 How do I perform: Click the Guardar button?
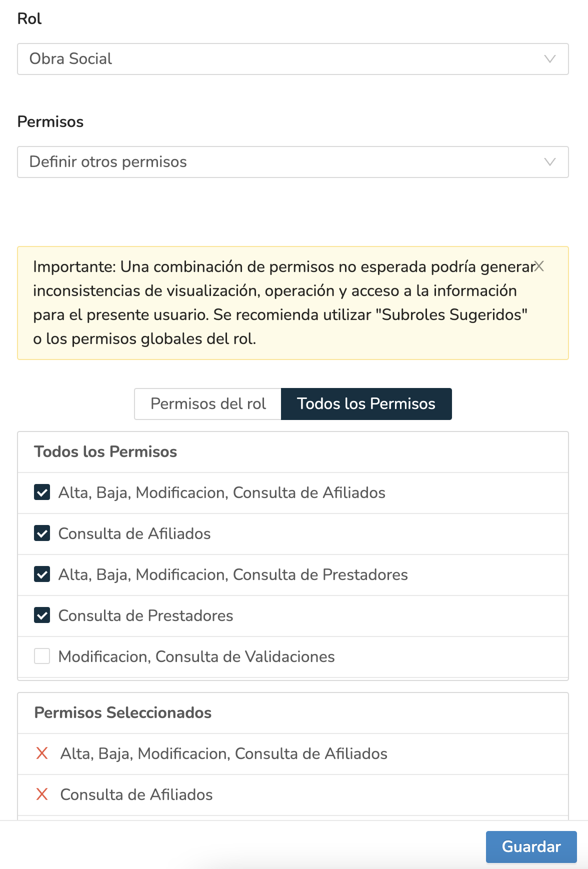(531, 846)
